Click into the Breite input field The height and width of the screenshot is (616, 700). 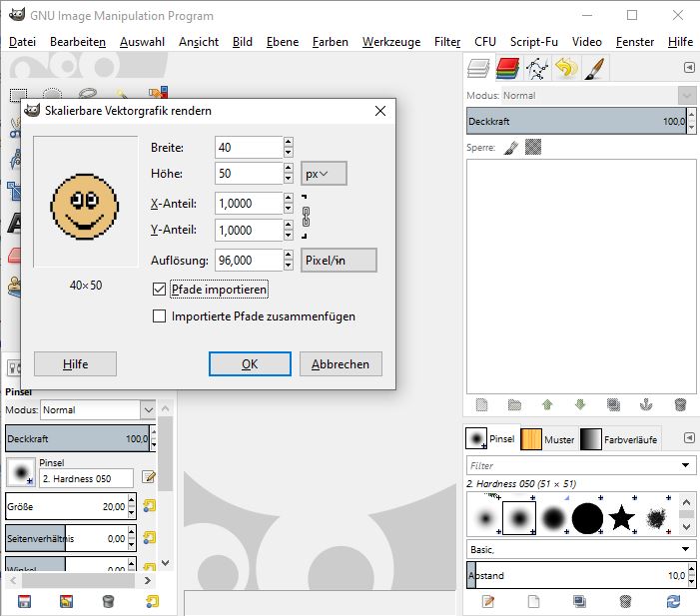click(x=248, y=148)
